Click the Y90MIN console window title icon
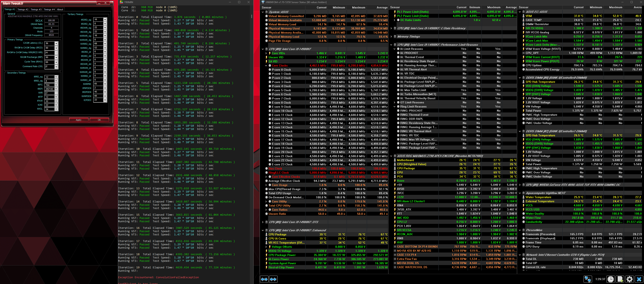The image size is (644, 284). (x=121, y=2)
